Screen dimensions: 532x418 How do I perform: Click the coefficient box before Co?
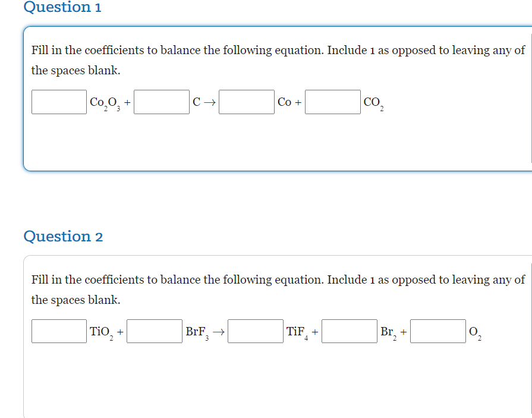coord(246,102)
